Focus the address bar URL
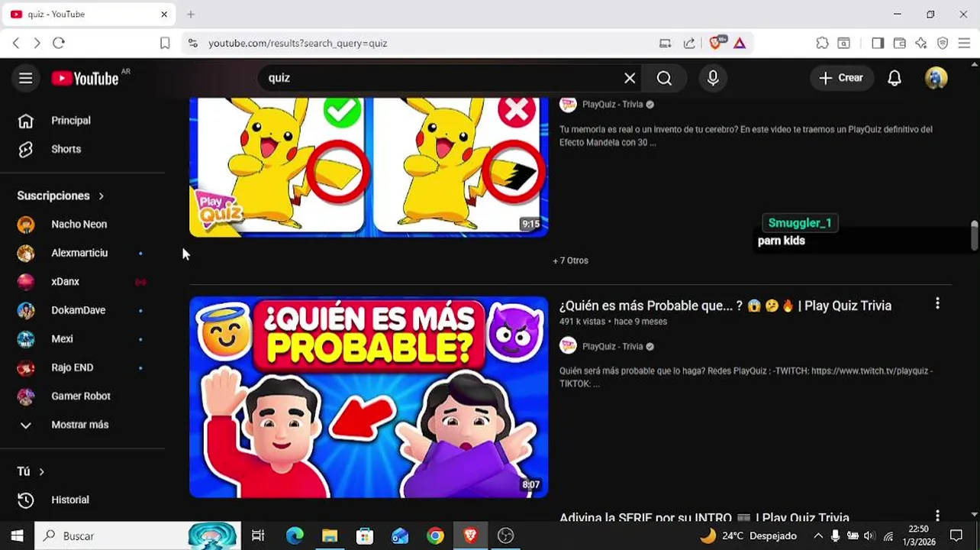 [x=298, y=44]
